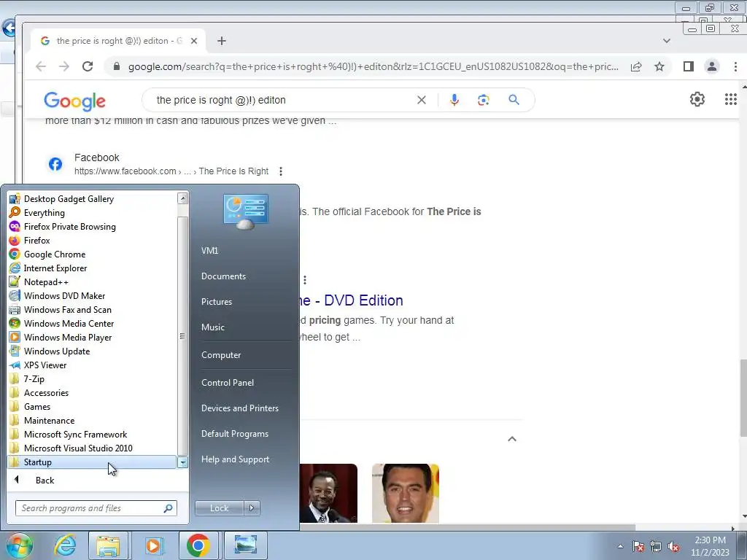Start Google voice search
Image resolution: width=747 pixels, height=560 pixels.
(454, 100)
